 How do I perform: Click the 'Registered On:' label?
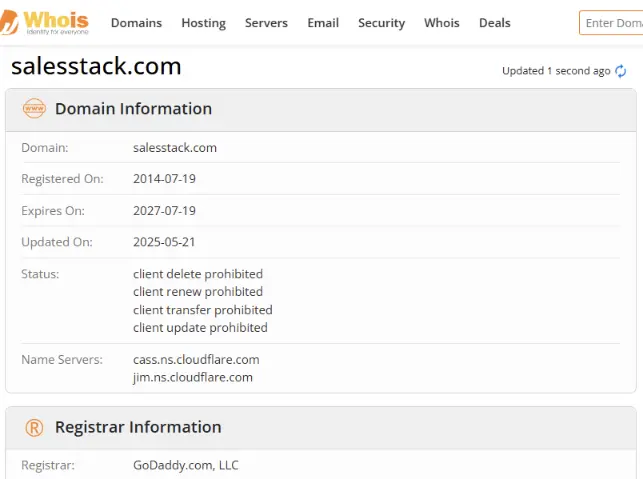(x=62, y=179)
